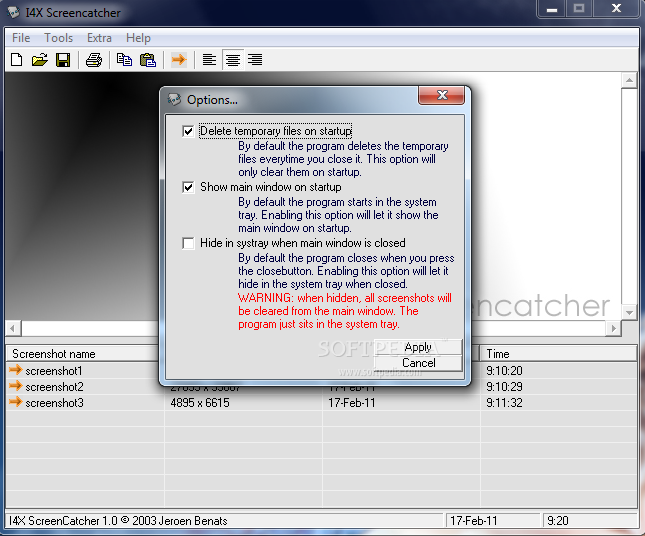Open the Tools menu
The width and height of the screenshot is (645, 536).
58,38
